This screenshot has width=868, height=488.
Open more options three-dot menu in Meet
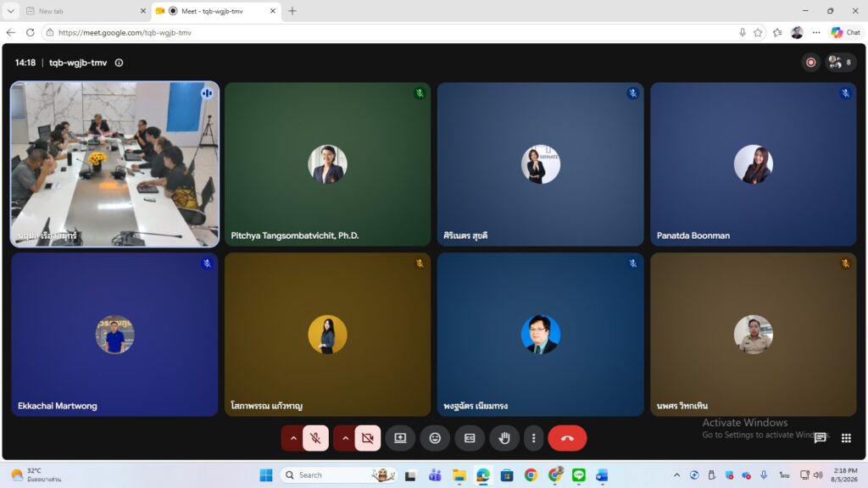tap(534, 438)
